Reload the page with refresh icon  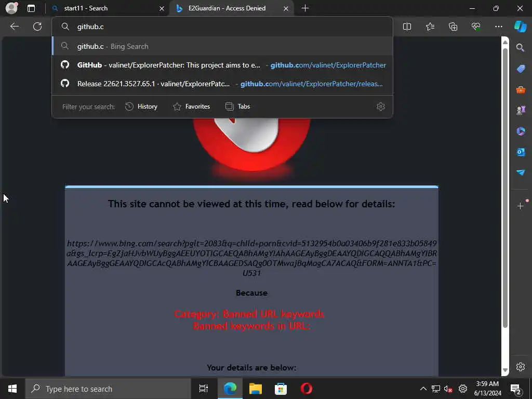(x=37, y=26)
